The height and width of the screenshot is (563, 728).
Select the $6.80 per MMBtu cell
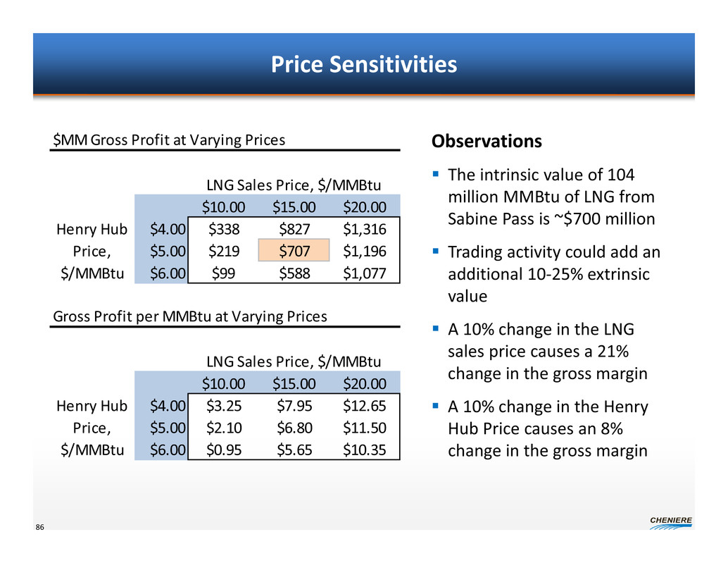[x=293, y=428]
